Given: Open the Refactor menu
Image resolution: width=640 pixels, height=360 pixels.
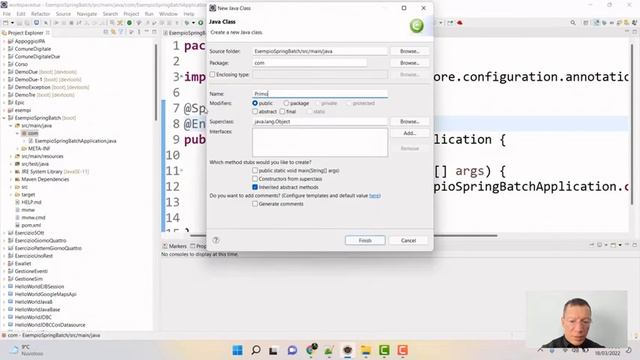Looking at the screenshot, I should coord(40,14).
